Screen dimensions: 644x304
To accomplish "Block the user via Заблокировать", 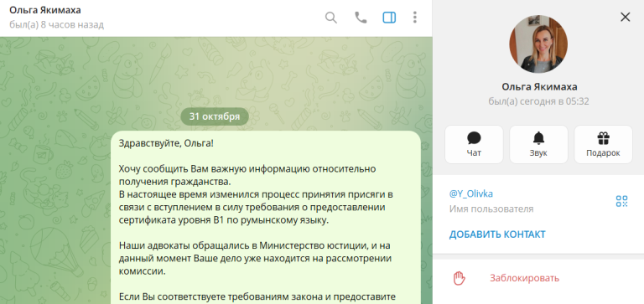I will (524, 278).
